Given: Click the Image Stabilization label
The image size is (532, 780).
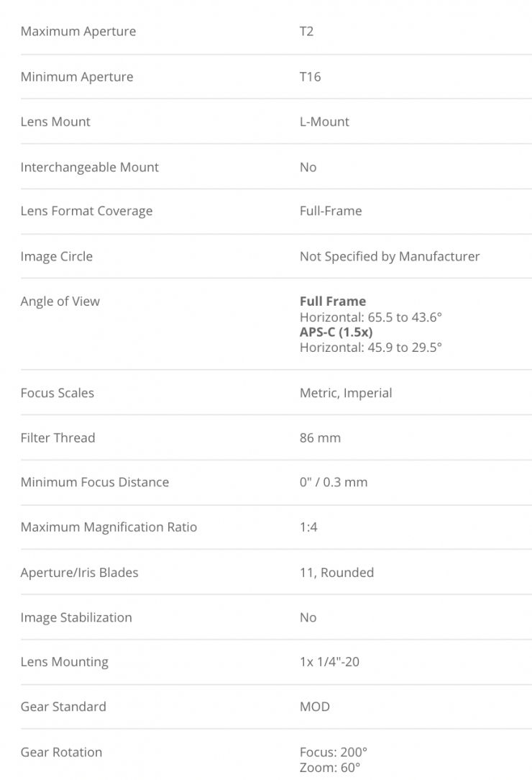Looking at the screenshot, I should click(x=76, y=617).
